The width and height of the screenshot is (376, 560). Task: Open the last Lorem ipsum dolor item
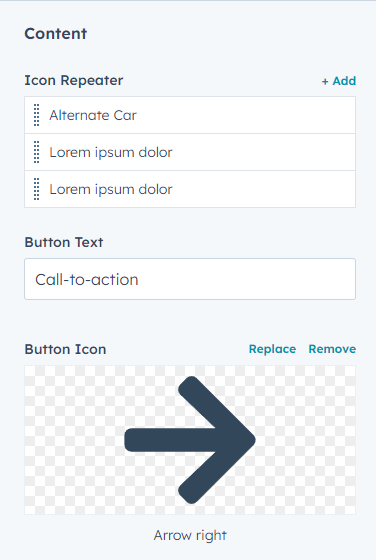coord(190,189)
